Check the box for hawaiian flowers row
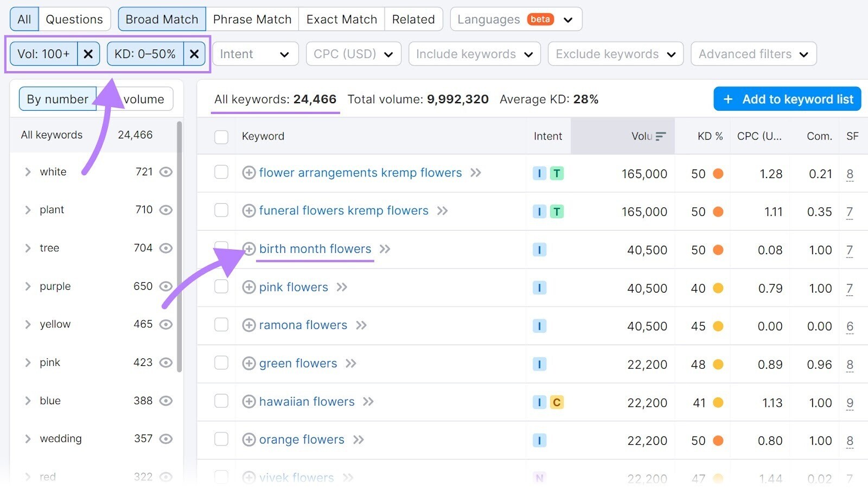Viewport: 868px width, 493px height. point(221,402)
